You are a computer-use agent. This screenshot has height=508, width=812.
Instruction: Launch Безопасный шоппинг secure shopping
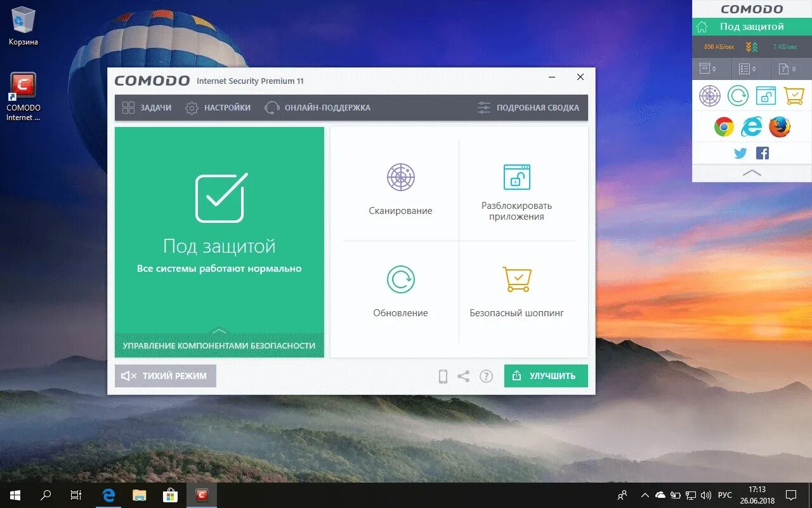pos(516,291)
